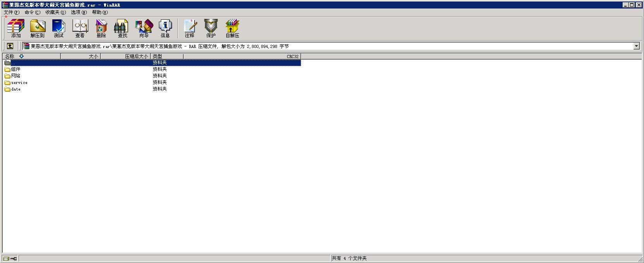Show archive Info (信息) icon
The height and width of the screenshot is (263, 644).
(x=165, y=28)
